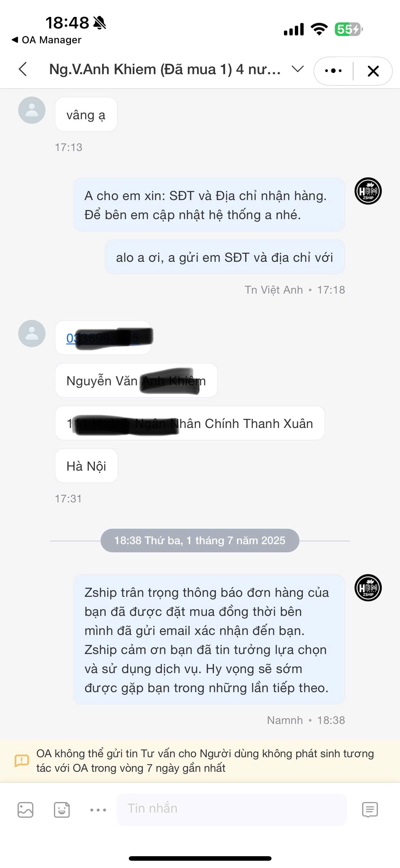Expand the chevron next to Ng.V.Anh Khiem
400x868 pixels.
298,69
